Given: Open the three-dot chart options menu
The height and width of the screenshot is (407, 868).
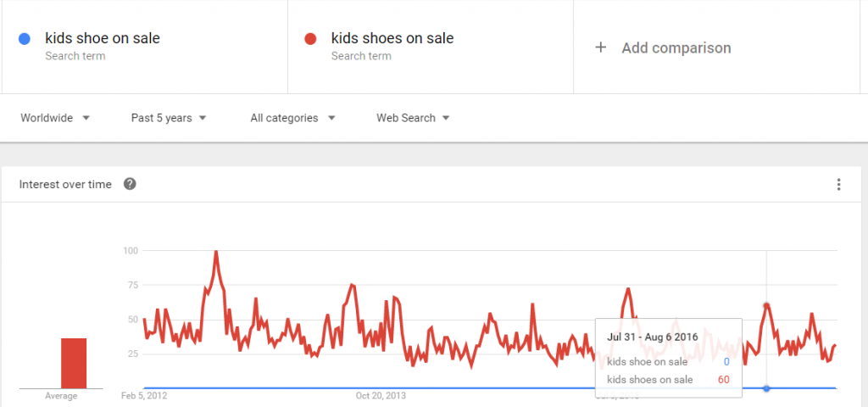Looking at the screenshot, I should point(838,184).
